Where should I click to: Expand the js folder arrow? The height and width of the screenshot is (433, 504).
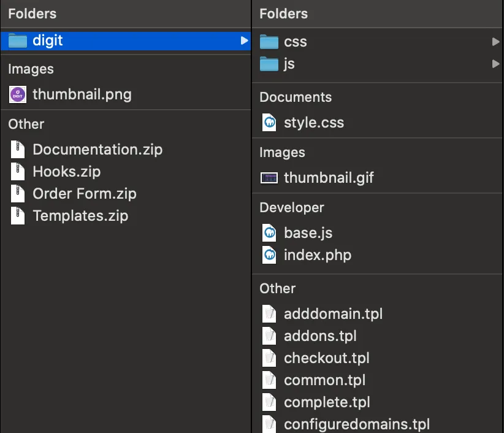(495, 64)
